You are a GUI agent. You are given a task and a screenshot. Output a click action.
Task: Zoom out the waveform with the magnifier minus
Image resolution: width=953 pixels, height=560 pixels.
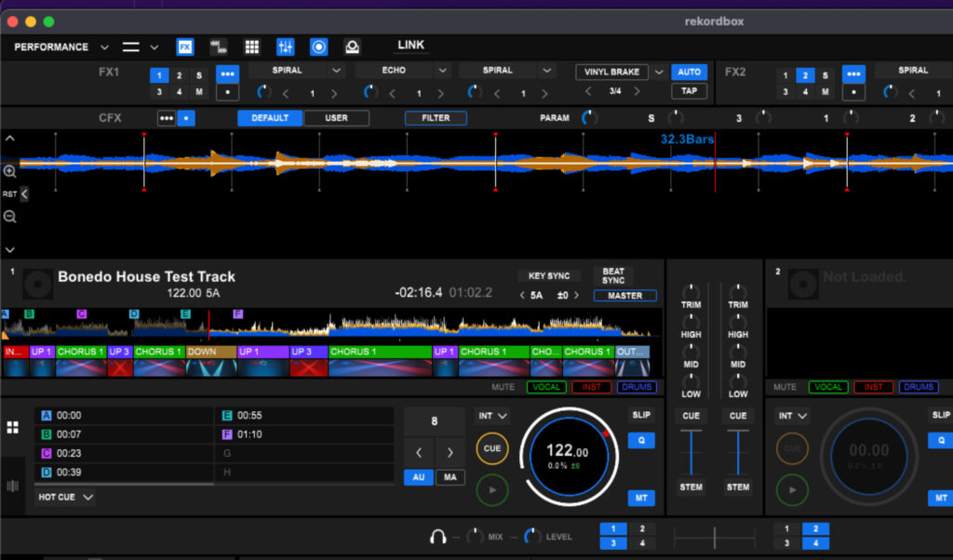point(9,217)
